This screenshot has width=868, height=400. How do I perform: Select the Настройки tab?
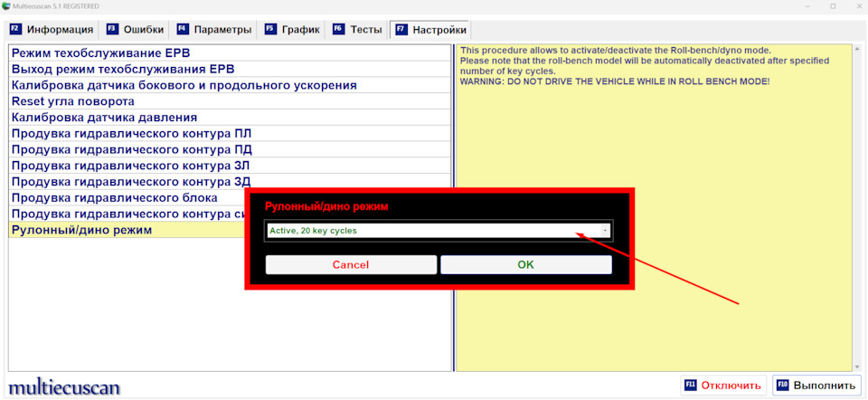tap(430, 29)
